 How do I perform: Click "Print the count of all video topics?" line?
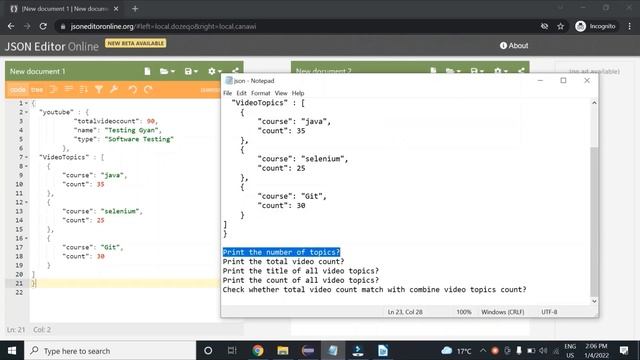click(x=300, y=280)
